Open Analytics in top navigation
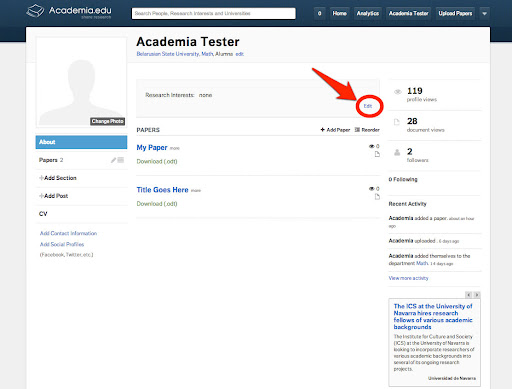This screenshot has width=512, height=389. [368, 14]
